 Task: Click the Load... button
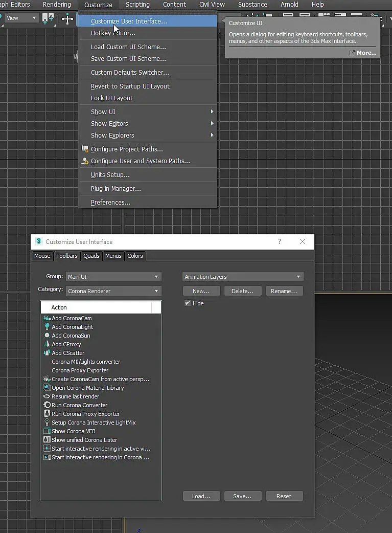(x=201, y=496)
